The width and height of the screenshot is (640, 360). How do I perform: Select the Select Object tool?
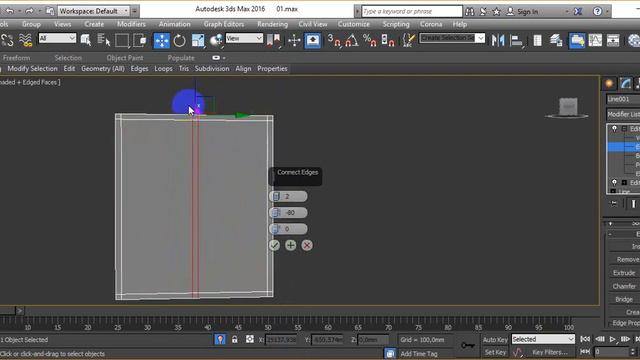pyautogui.click(x=86, y=40)
